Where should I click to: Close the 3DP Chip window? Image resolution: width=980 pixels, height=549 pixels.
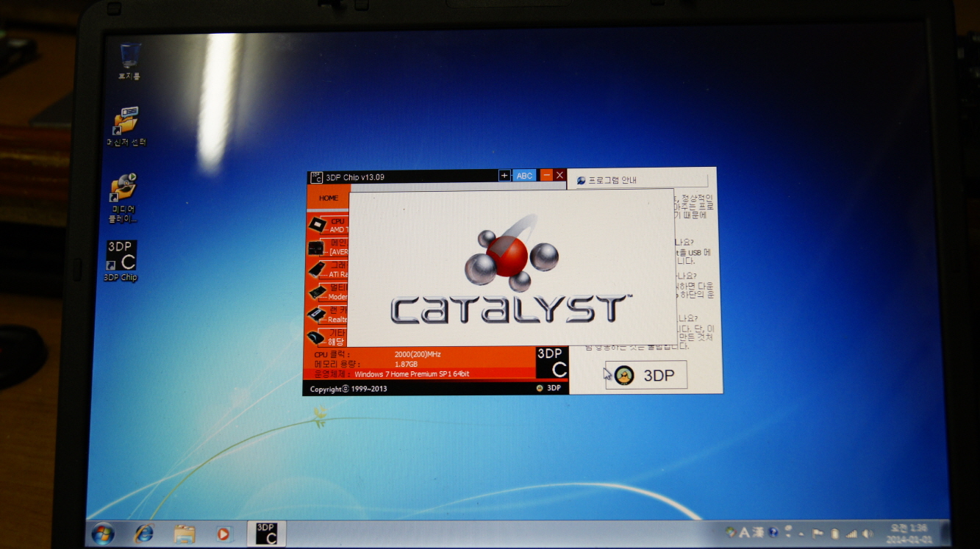point(559,175)
